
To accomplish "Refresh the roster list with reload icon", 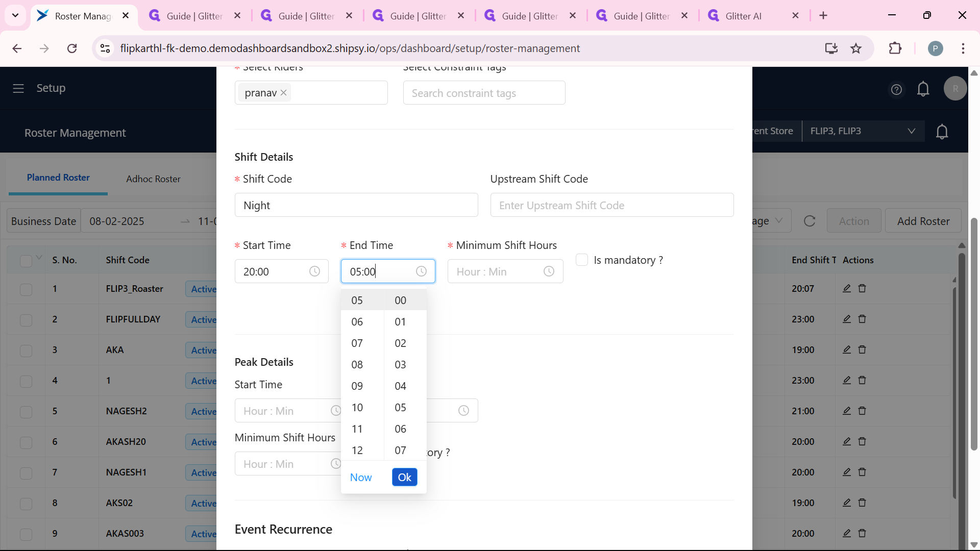I will [x=810, y=221].
